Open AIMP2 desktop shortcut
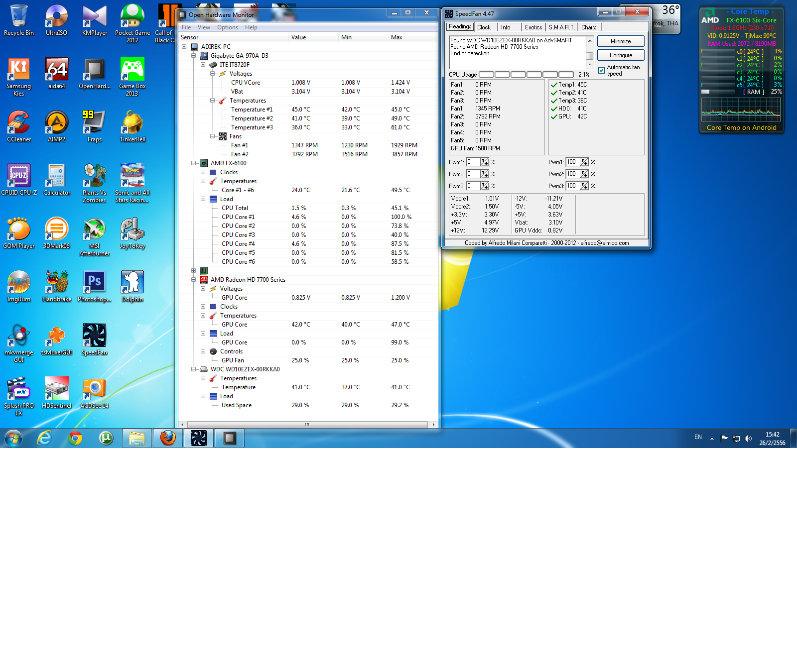797x672 pixels. click(57, 127)
